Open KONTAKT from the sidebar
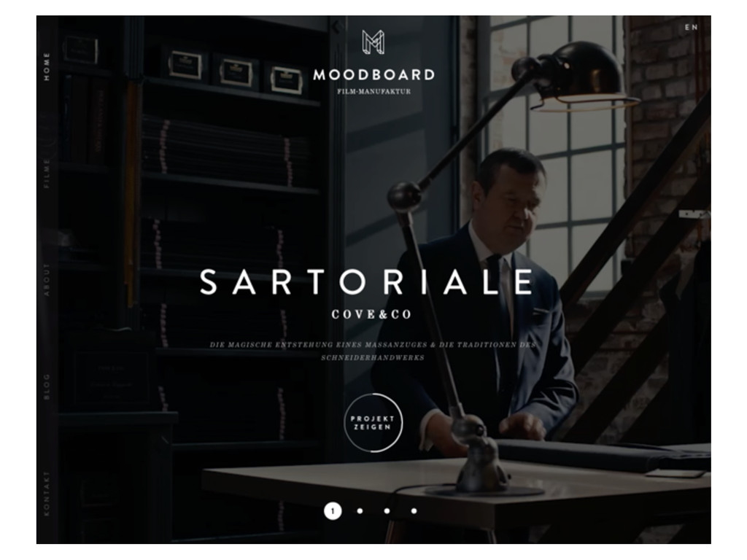The height and width of the screenshot is (560, 747). [47, 494]
